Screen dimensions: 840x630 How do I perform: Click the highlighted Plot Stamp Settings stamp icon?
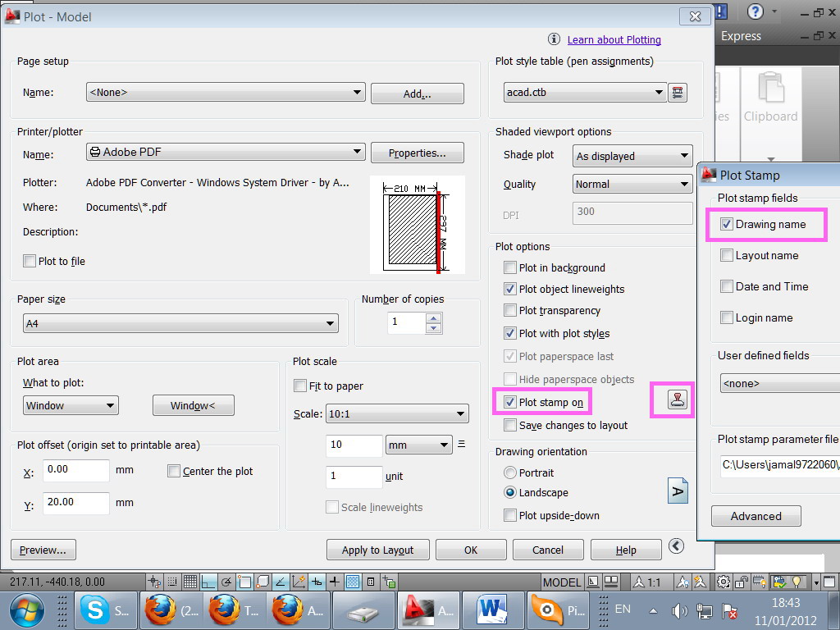click(673, 399)
